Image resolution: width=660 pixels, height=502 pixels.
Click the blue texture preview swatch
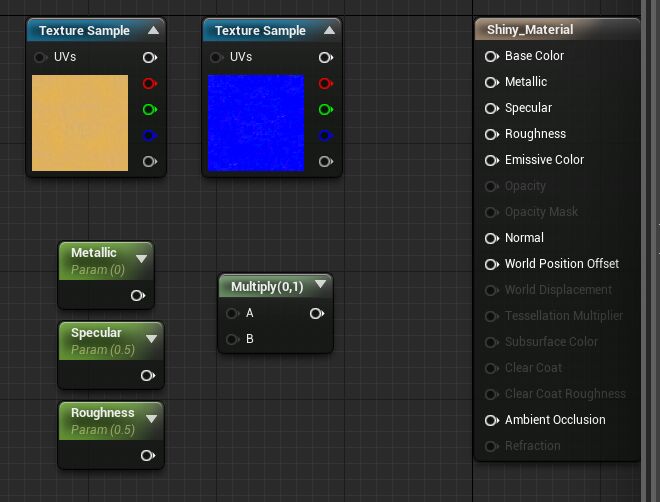click(255, 123)
